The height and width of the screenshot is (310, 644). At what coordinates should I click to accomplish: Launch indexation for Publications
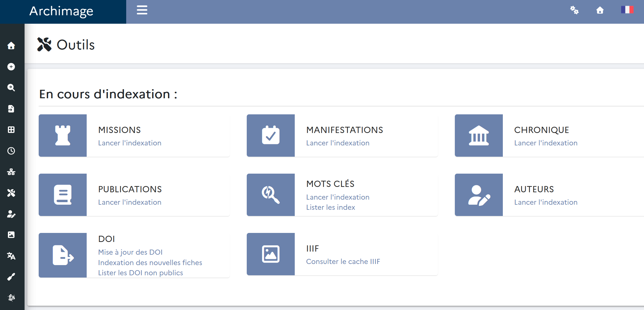130,202
